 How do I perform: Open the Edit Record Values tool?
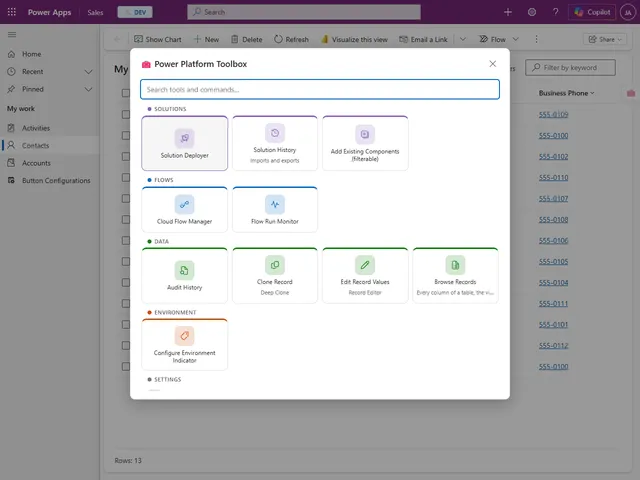[x=365, y=276]
